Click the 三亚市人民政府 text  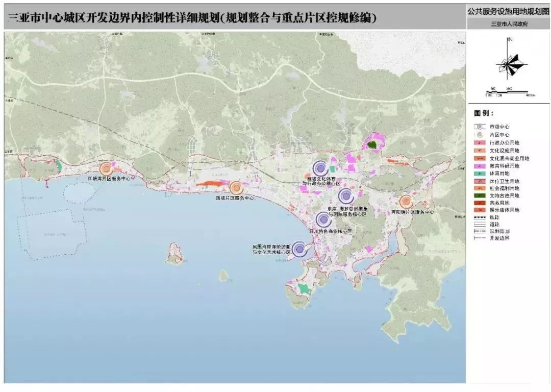point(509,24)
